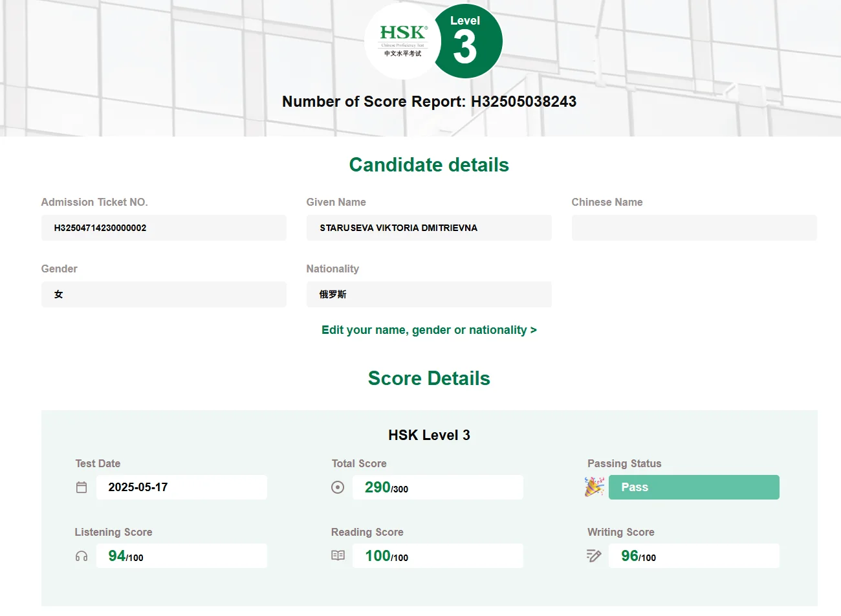Viewport: 841px width, 616px height.
Task: Select the Admission Ticket NO. field
Action: (164, 228)
